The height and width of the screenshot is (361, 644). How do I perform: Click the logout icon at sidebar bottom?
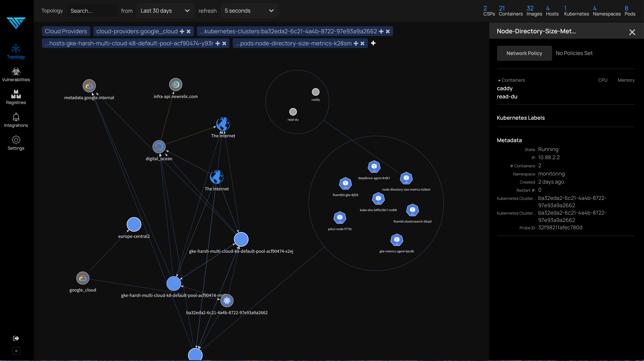pos(16,338)
